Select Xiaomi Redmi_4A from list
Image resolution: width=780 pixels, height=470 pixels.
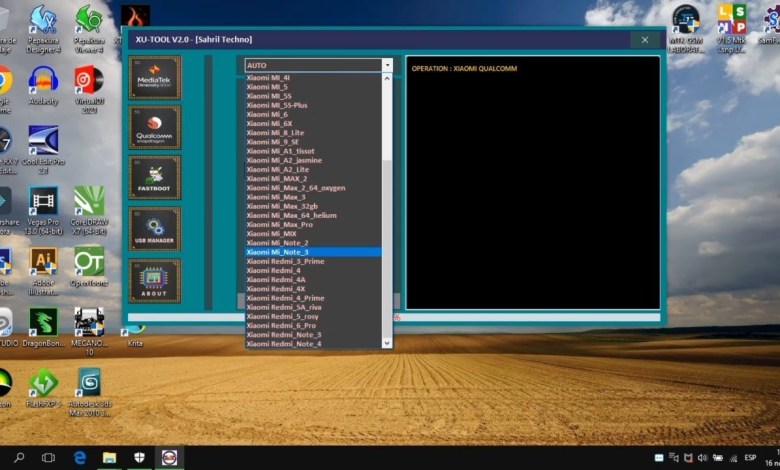click(x=313, y=280)
